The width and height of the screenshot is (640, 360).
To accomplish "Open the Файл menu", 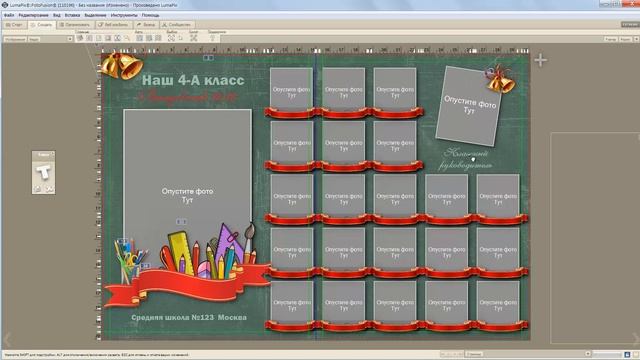I will point(9,15).
